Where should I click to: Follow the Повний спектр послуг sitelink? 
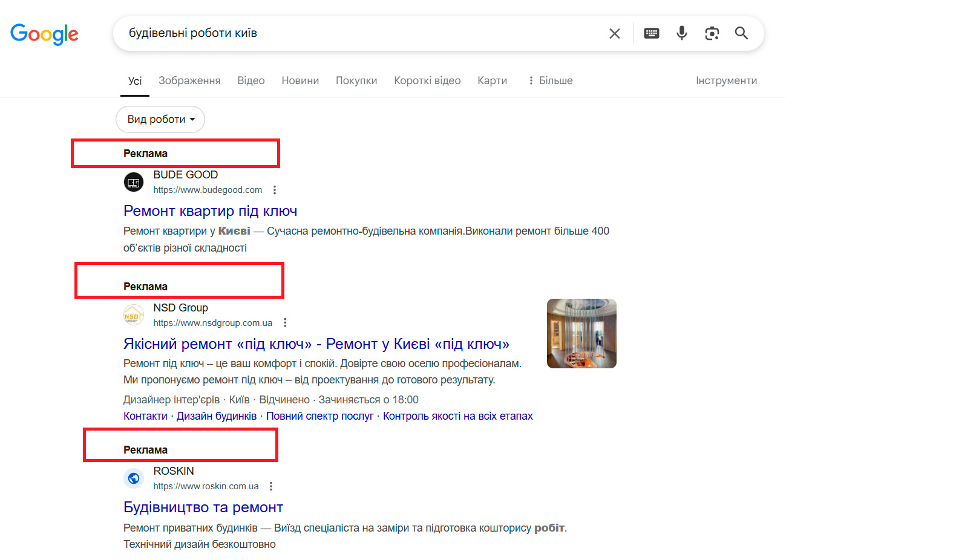pyautogui.click(x=320, y=416)
